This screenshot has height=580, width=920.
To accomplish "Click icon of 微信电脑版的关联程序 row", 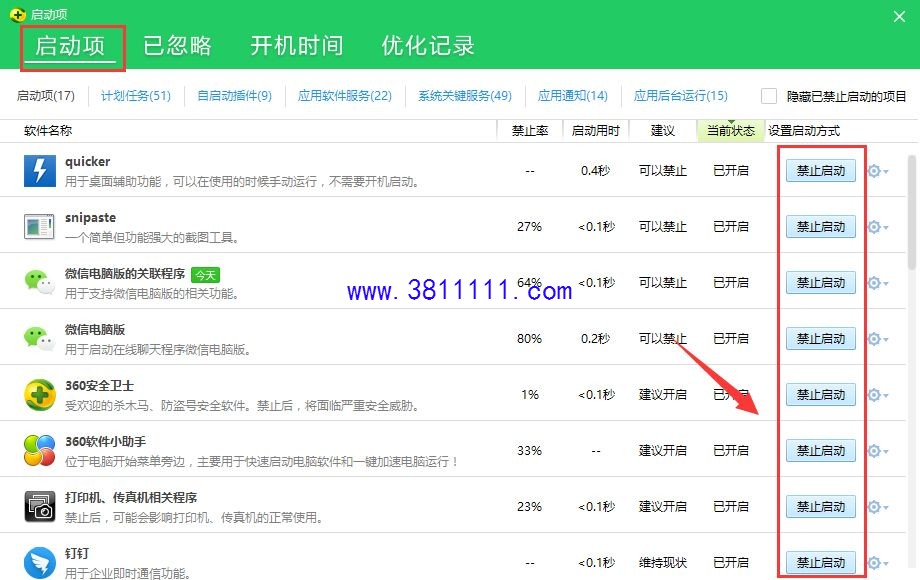I will coord(39,282).
